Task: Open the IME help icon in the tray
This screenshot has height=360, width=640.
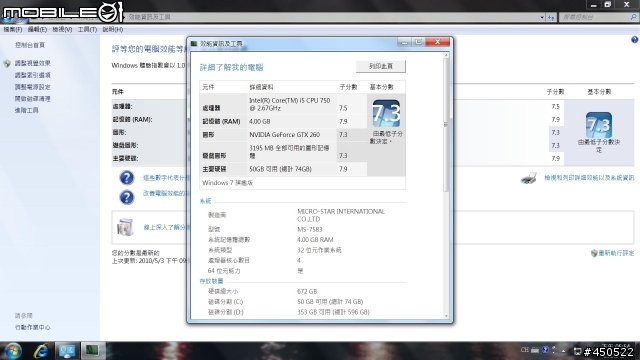Action: coord(545,350)
